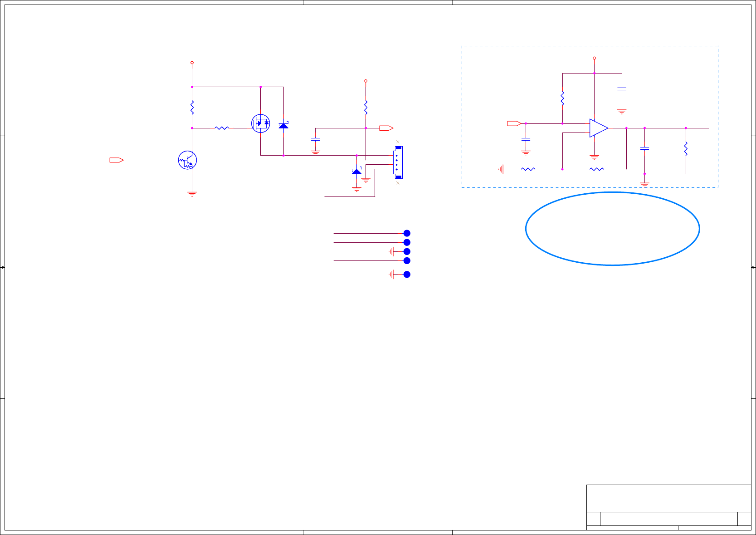This screenshot has width=756, height=535.
Task: Select the pull-up resistor on the op-amp input
Action: point(562,98)
